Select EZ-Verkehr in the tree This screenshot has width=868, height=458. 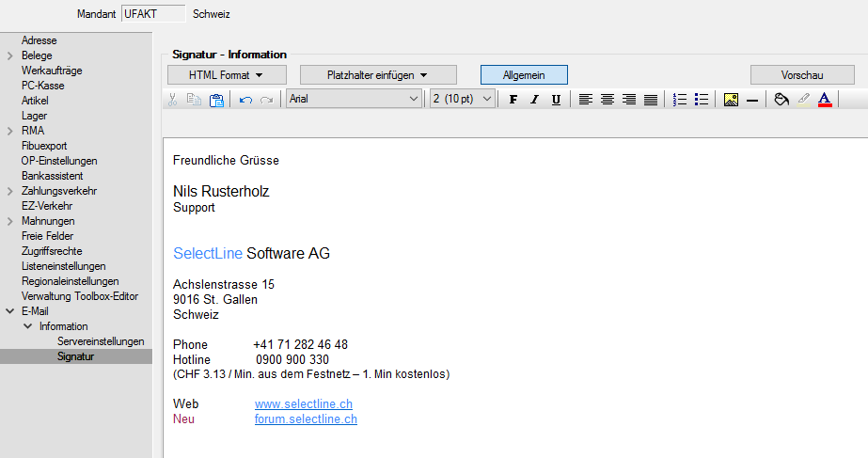pos(46,206)
